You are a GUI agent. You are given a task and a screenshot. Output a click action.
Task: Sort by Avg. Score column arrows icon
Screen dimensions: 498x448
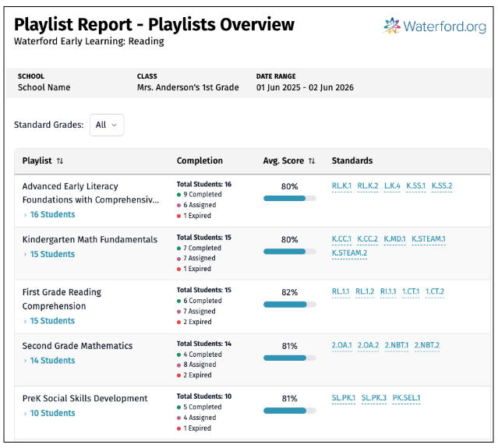312,161
